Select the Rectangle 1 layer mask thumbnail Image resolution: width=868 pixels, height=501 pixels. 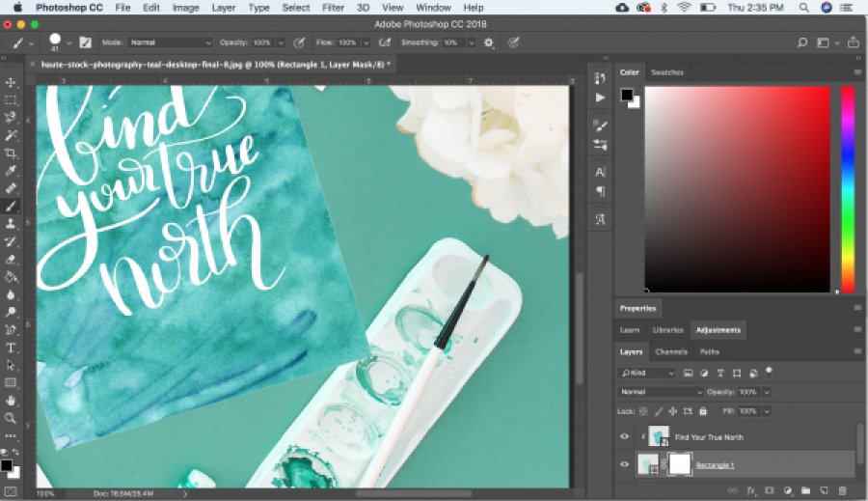pyautogui.click(x=680, y=464)
